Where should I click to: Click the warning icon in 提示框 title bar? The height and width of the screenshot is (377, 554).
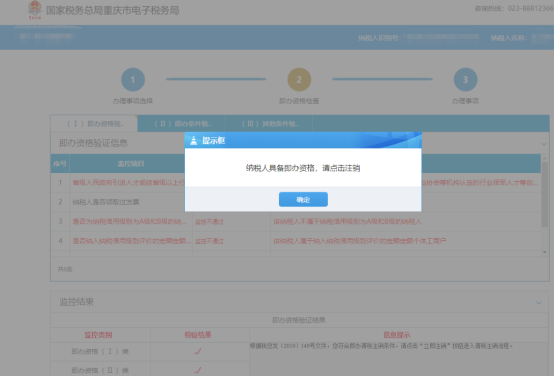click(x=194, y=141)
